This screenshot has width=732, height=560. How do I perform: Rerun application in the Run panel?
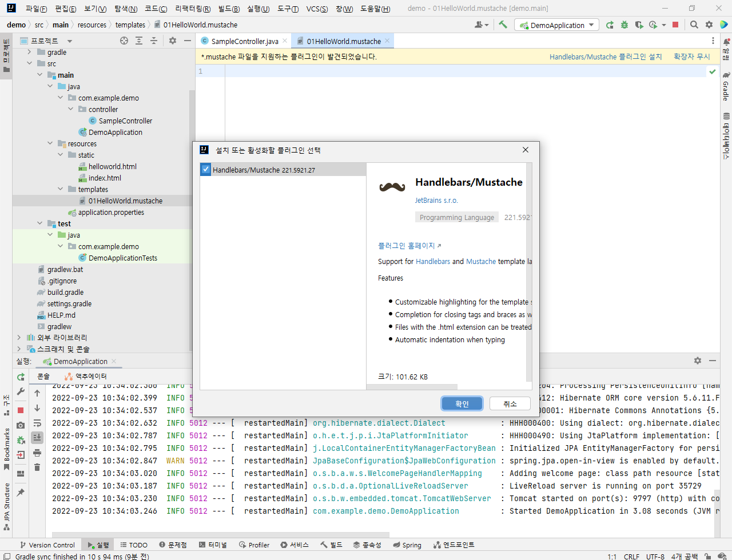pyautogui.click(x=21, y=377)
